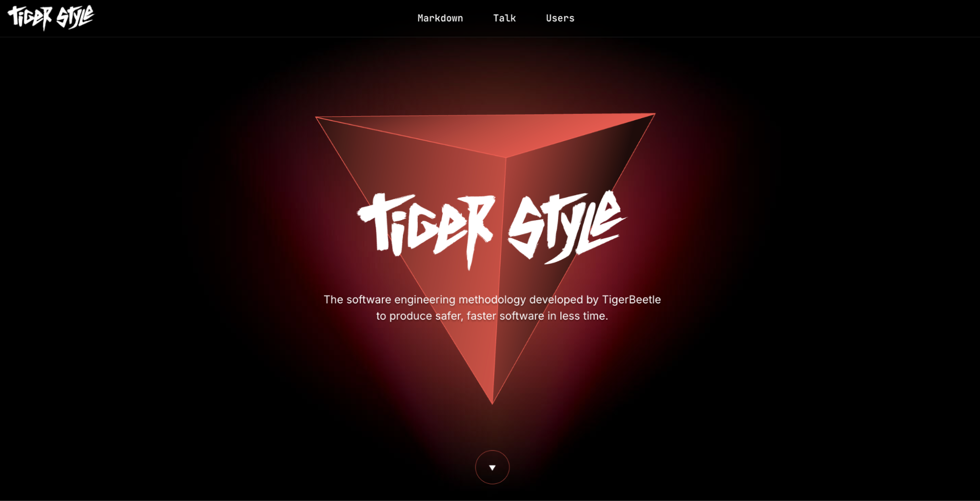980x501 pixels.
Task: Click the word "Style" in hero title
Action: (567, 226)
